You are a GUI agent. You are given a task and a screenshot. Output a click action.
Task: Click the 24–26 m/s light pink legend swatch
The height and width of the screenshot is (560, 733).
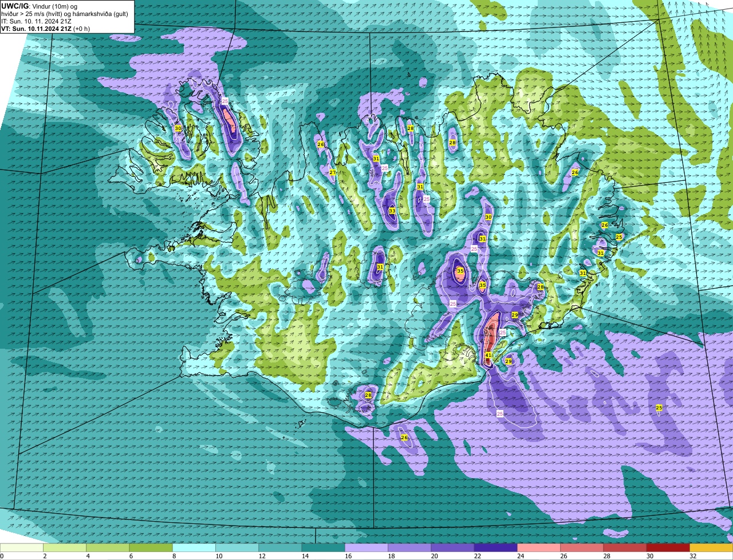(539, 547)
